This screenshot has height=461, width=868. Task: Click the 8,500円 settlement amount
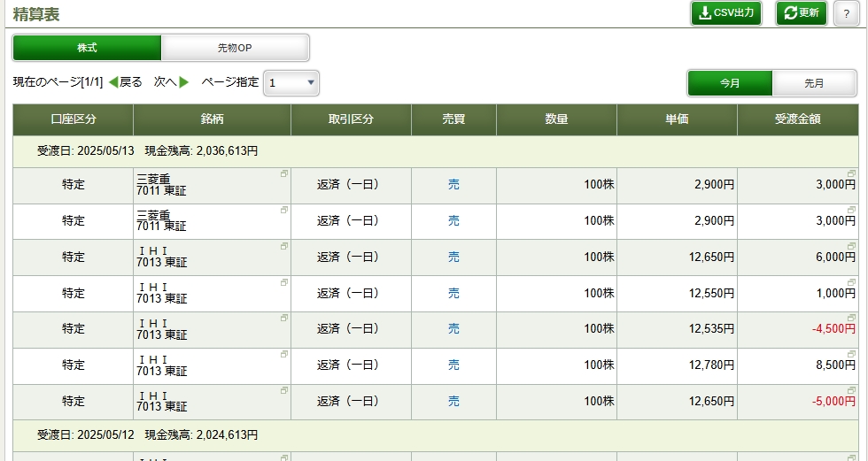tap(836, 365)
